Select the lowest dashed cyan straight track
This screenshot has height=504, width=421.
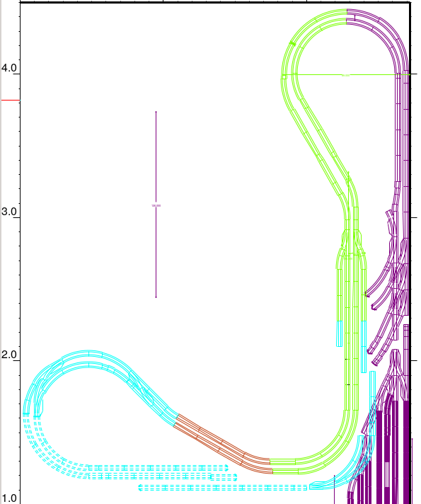coord(223,488)
